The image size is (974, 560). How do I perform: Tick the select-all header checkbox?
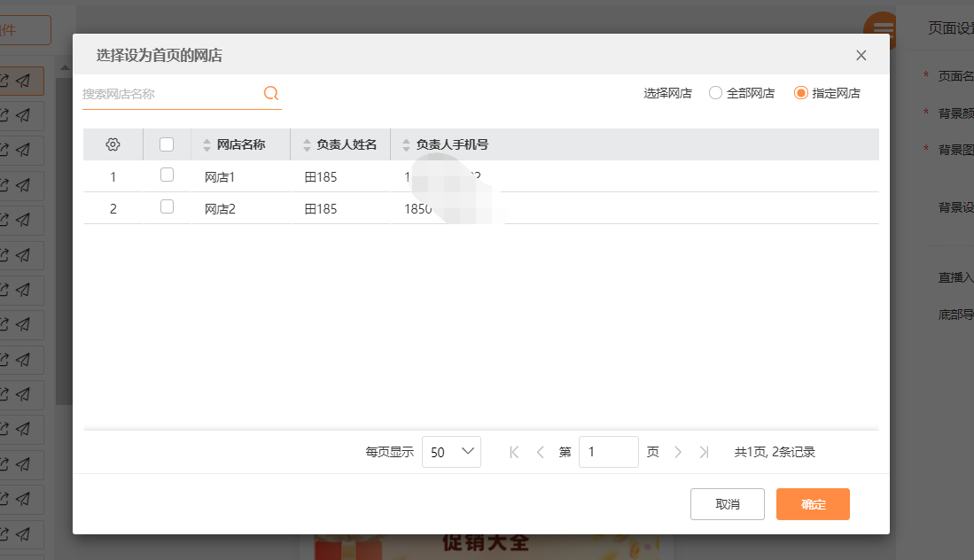point(167,144)
